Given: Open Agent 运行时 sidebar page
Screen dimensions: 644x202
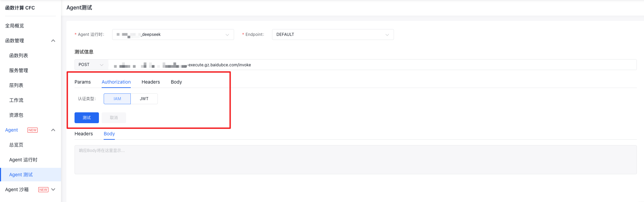Looking at the screenshot, I should tap(23, 160).
